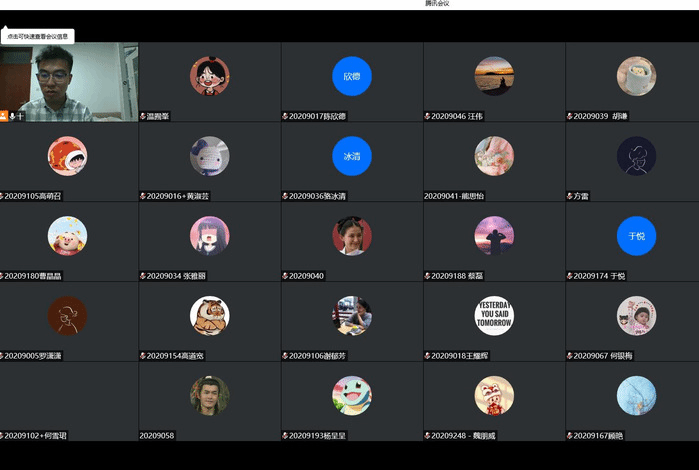Click the 'Yesterday You Said Tomorrow' avatar

(494, 316)
